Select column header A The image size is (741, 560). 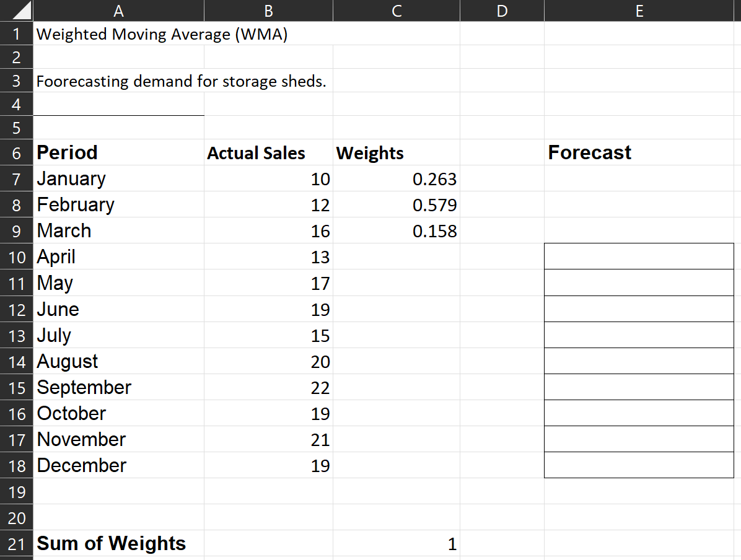click(119, 10)
